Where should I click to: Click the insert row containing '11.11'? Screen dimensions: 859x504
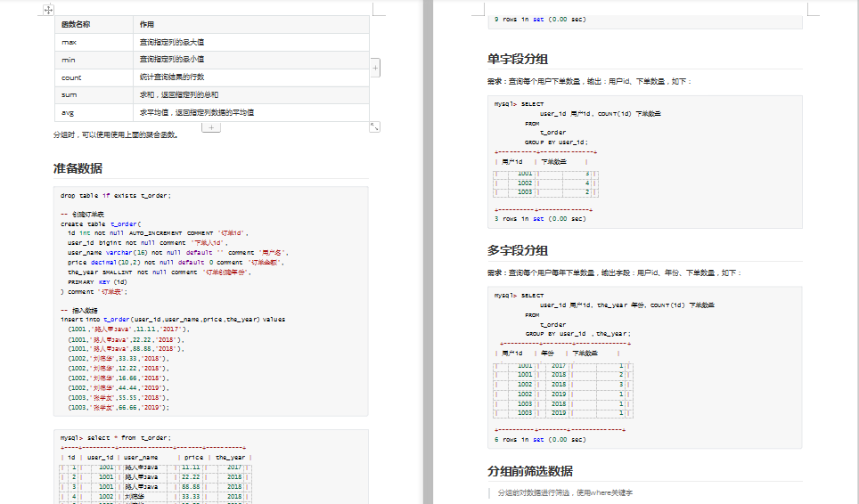(128, 329)
